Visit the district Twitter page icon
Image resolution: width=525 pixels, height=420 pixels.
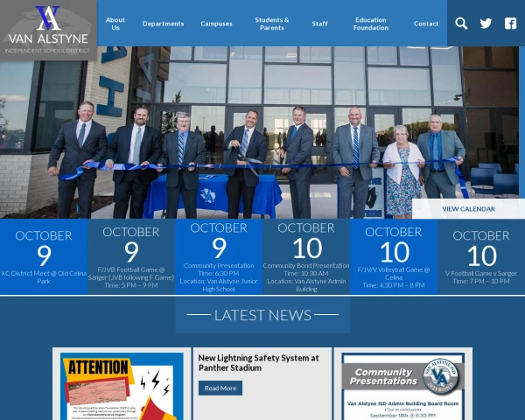tap(486, 24)
